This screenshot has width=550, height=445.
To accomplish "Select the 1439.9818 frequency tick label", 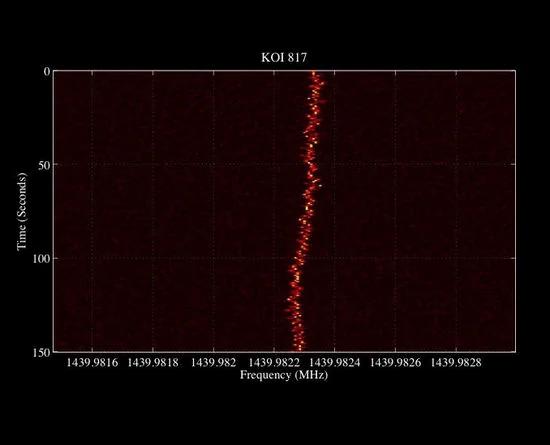I will click(x=153, y=363).
